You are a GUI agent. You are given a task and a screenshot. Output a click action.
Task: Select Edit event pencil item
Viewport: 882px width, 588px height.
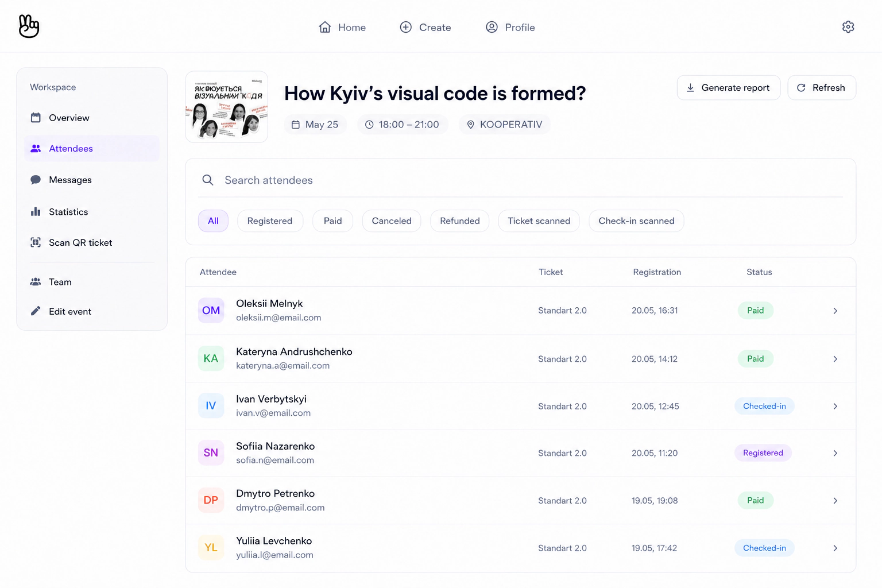[x=92, y=311]
